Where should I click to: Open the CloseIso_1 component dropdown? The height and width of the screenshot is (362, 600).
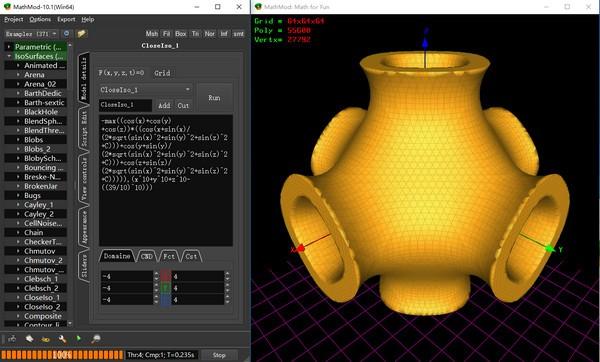tap(146, 90)
